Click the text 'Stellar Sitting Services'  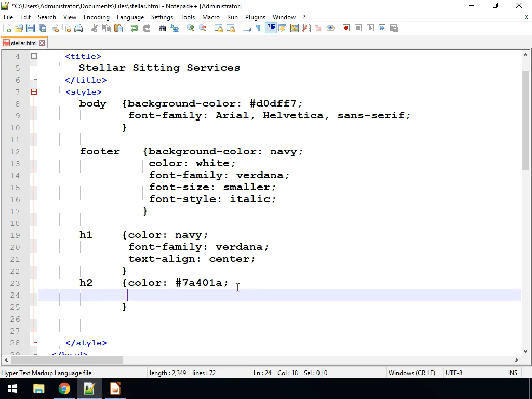[159, 68]
